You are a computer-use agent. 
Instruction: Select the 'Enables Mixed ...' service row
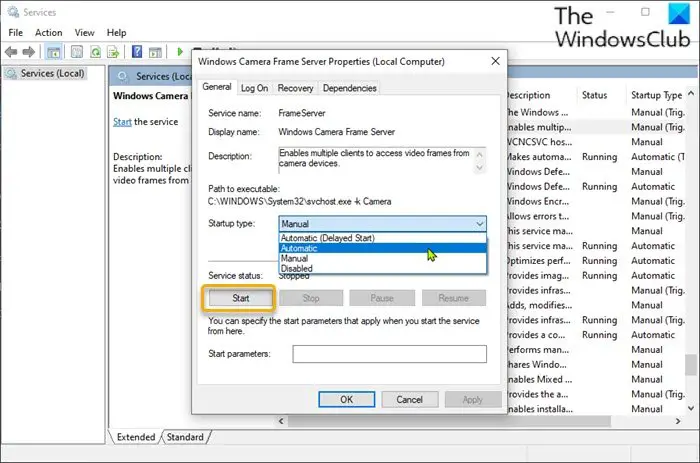pyautogui.click(x=596, y=380)
